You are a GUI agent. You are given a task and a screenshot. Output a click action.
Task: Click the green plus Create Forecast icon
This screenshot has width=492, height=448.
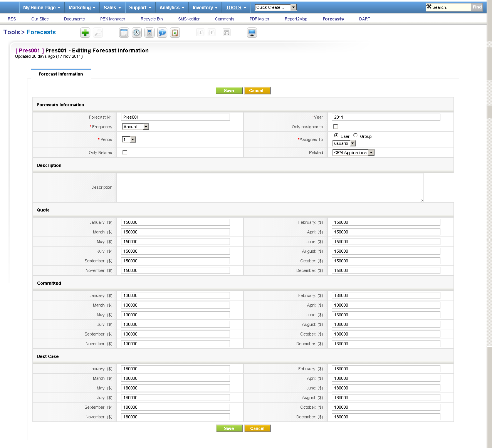click(85, 33)
